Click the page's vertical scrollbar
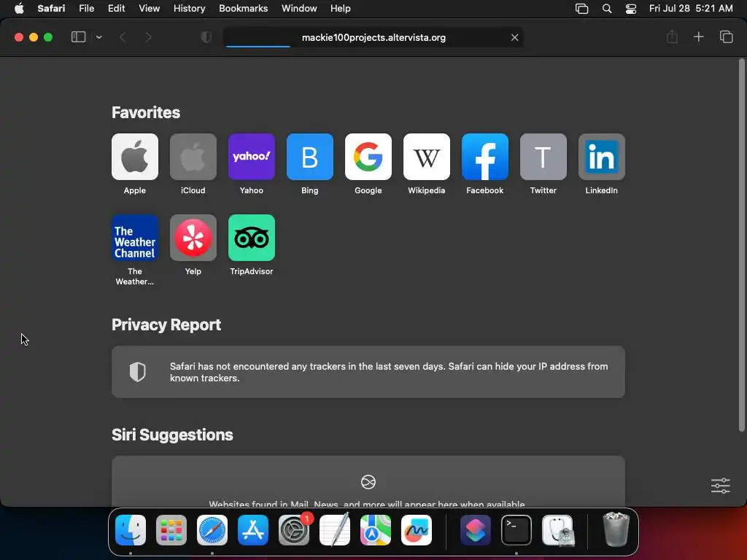This screenshot has width=747, height=560. [x=741, y=245]
